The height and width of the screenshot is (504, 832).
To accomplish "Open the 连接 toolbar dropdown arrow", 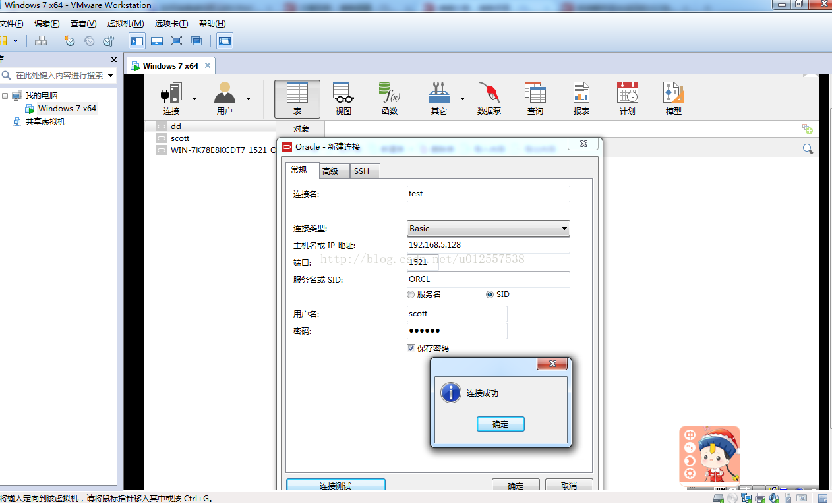I will pyautogui.click(x=194, y=99).
